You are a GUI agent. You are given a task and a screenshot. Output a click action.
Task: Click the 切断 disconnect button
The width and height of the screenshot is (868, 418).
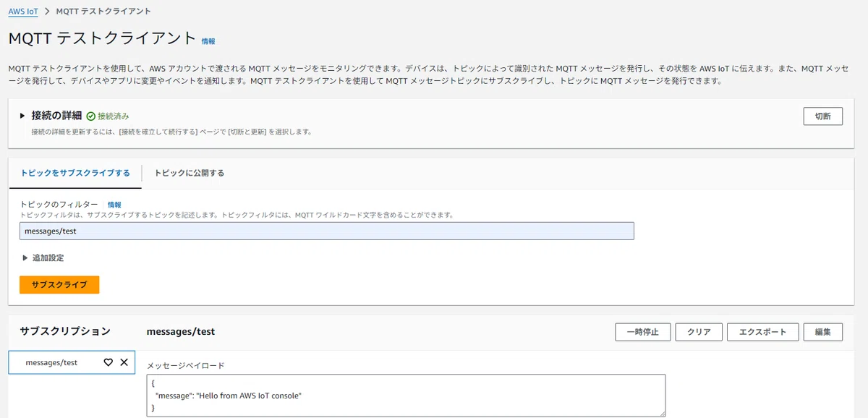coord(823,116)
